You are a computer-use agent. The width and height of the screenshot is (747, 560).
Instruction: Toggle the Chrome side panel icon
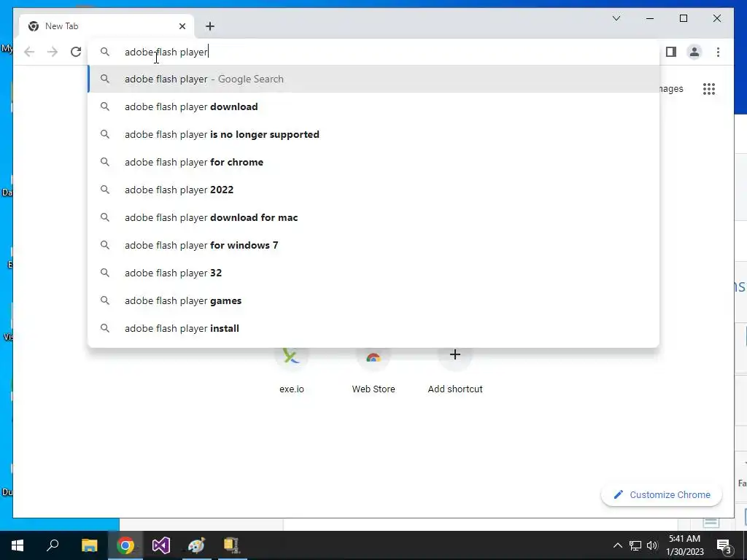point(671,52)
